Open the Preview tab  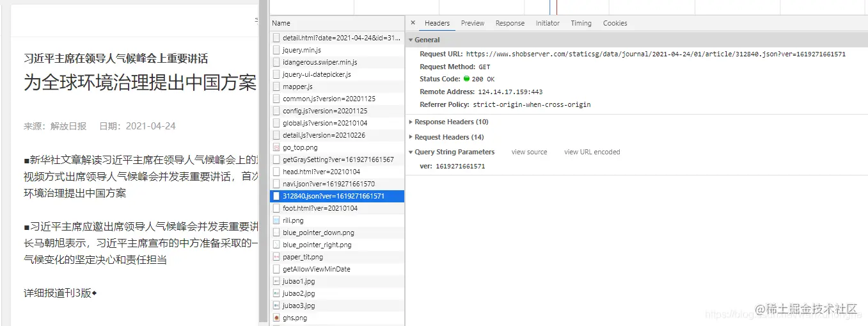[x=473, y=23]
